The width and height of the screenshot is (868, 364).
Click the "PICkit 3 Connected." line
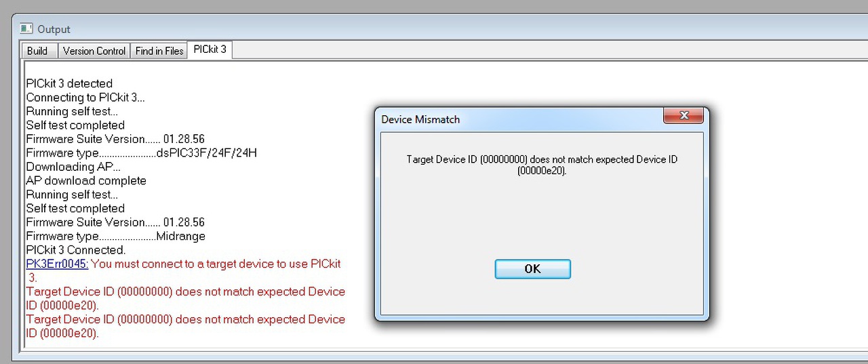76,250
